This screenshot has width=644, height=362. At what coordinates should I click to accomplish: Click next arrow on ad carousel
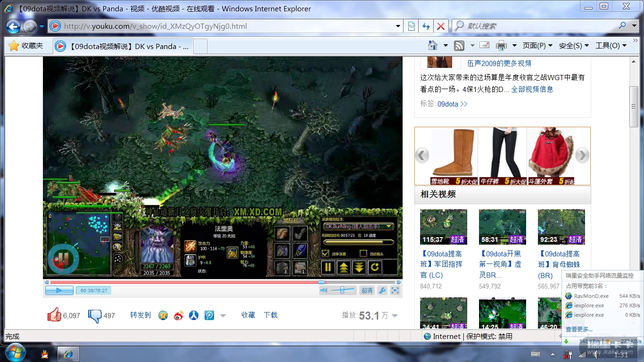click(x=583, y=155)
